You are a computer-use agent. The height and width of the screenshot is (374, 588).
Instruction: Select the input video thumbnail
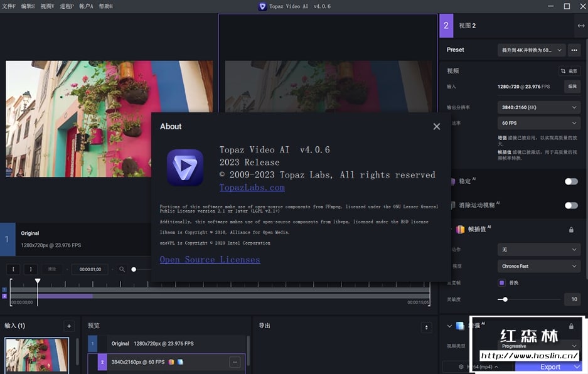pos(37,355)
